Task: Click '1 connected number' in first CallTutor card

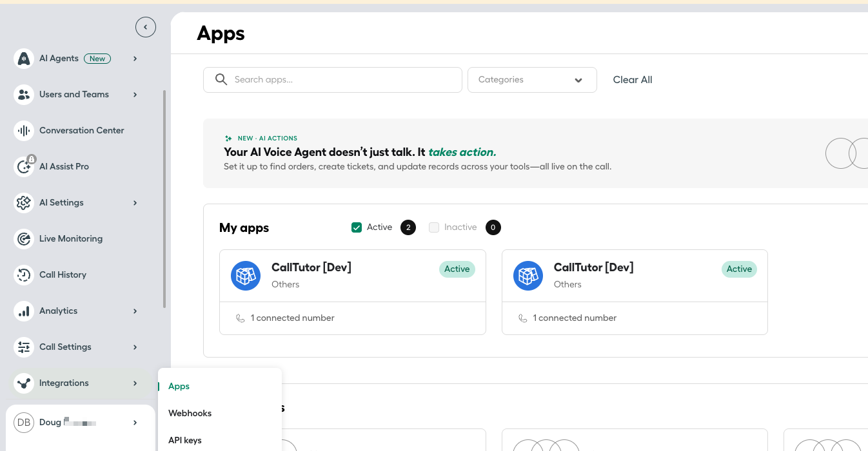Action: (x=292, y=318)
